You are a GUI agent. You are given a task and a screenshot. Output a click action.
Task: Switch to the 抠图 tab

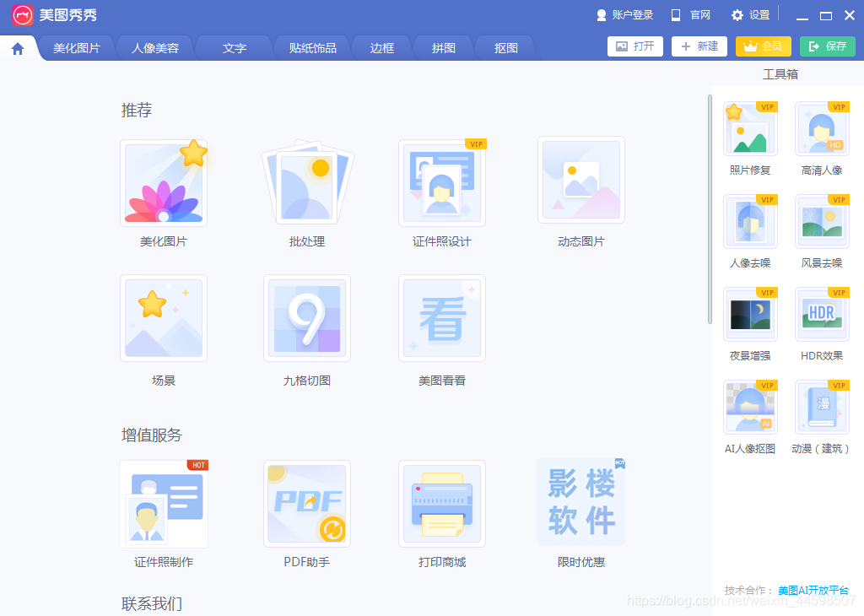(x=506, y=48)
